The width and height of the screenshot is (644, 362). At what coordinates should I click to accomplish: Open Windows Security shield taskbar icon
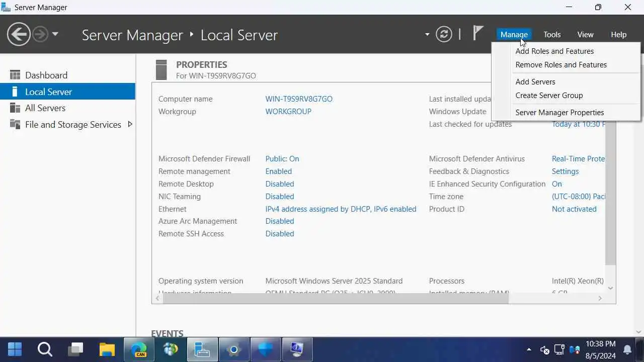(266, 349)
